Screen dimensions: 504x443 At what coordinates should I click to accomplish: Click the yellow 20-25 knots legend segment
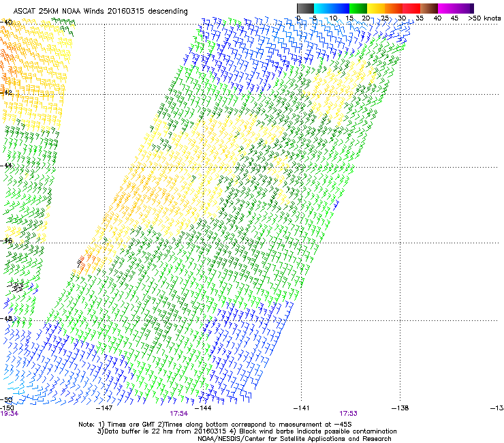coord(376,8)
